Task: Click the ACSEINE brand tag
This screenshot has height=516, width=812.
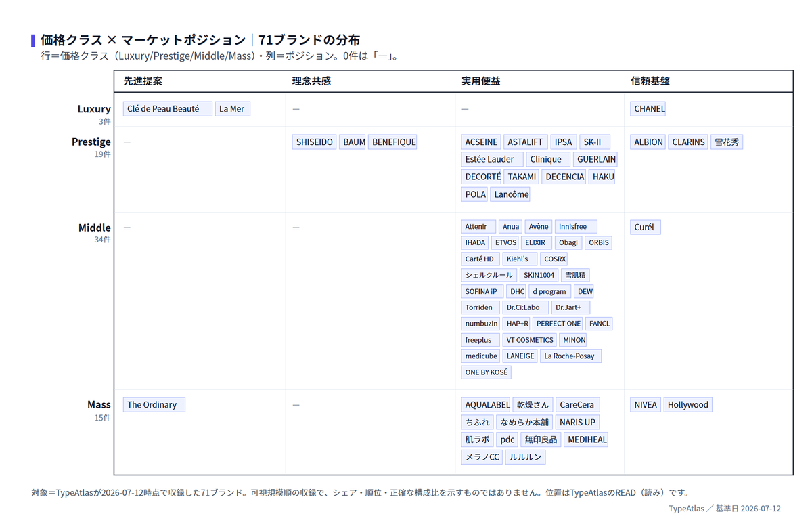Action: coord(482,142)
